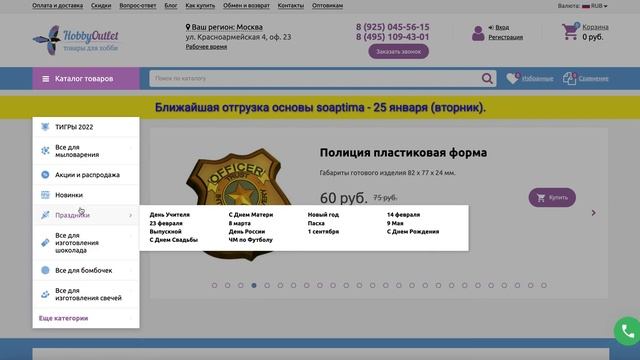Select the active fourth slider dot
640x360 pixels.
(254, 285)
